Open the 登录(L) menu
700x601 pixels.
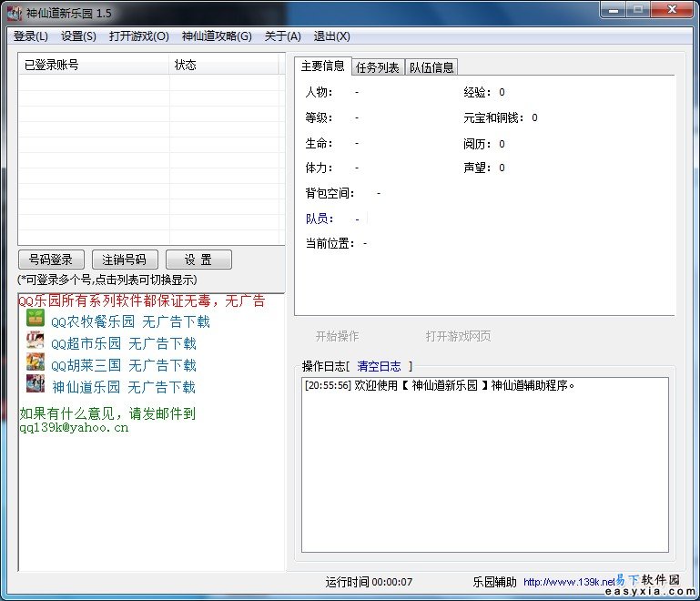point(31,36)
